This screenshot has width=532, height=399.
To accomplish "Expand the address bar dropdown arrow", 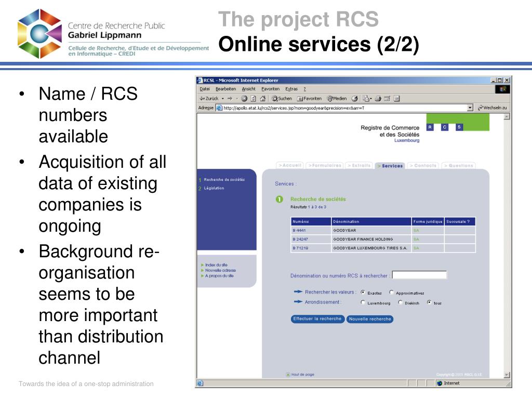I will [x=470, y=108].
